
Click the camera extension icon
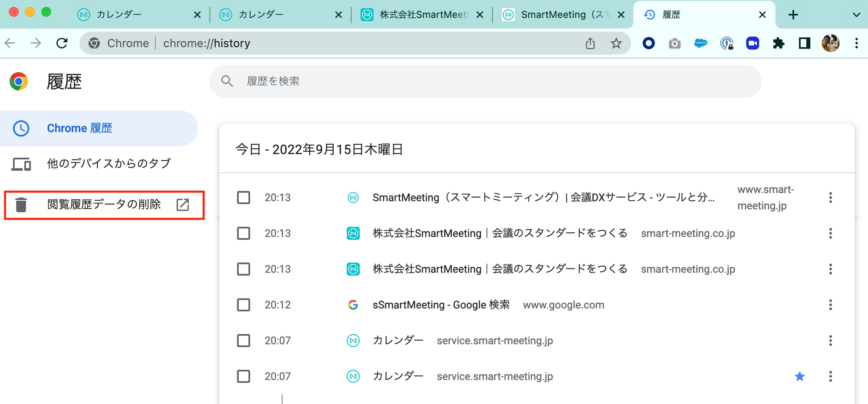pos(674,43)
